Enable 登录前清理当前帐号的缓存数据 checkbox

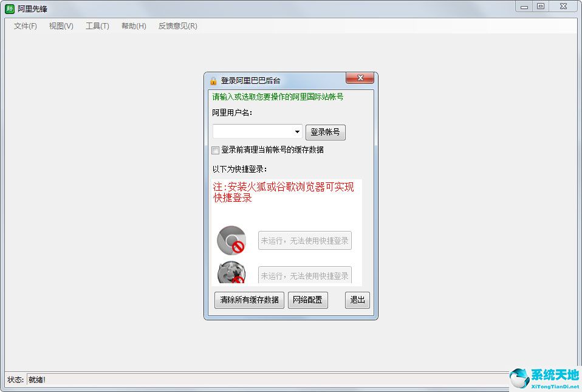click(215, 150)
